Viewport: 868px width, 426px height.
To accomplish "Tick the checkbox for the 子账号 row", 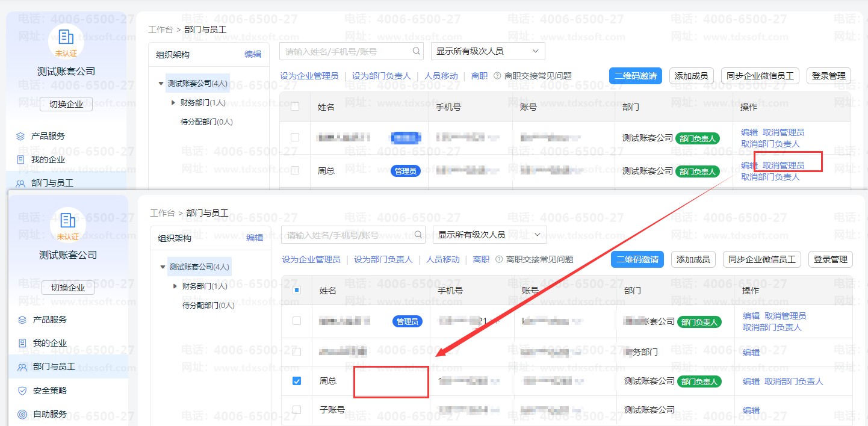I will 297,410.
